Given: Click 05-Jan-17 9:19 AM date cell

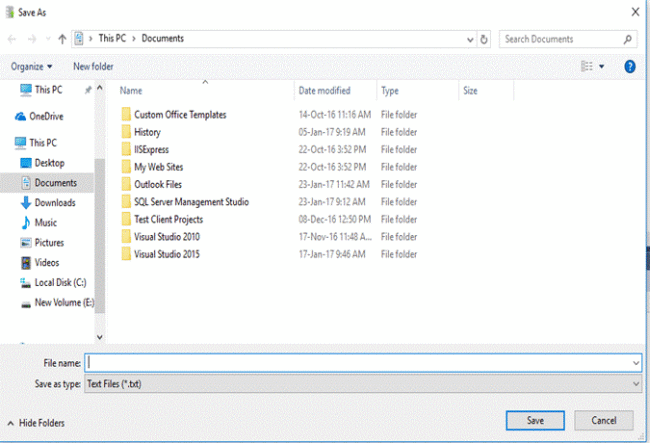Looking at the screenshot, I should click(x=332, y=132).
